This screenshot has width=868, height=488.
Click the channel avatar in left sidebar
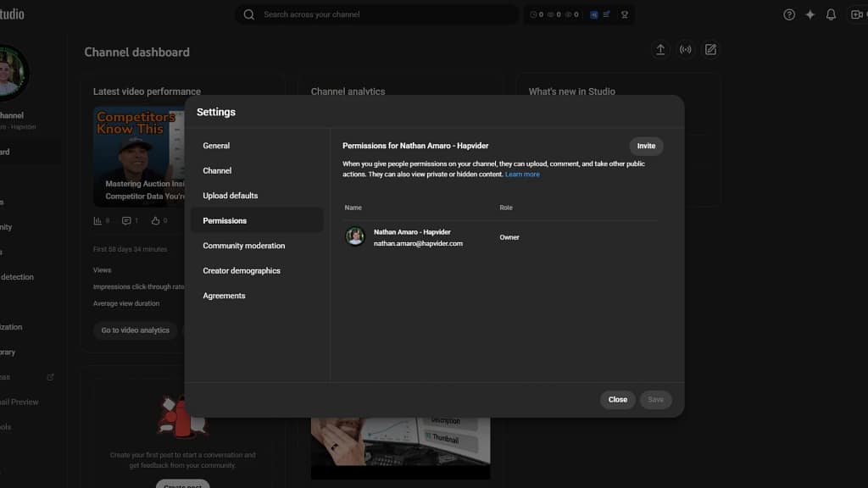11,73
